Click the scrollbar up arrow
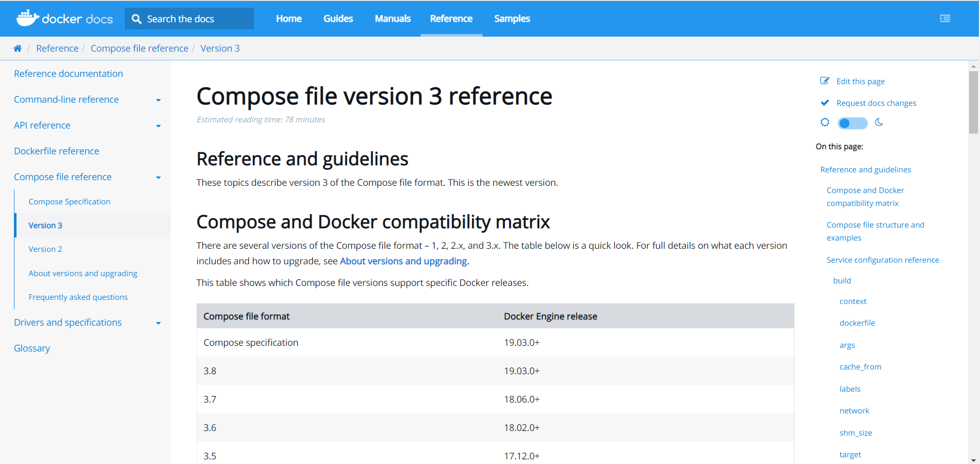The width and height of the screenshot is (980, 464). pos(973,66)
